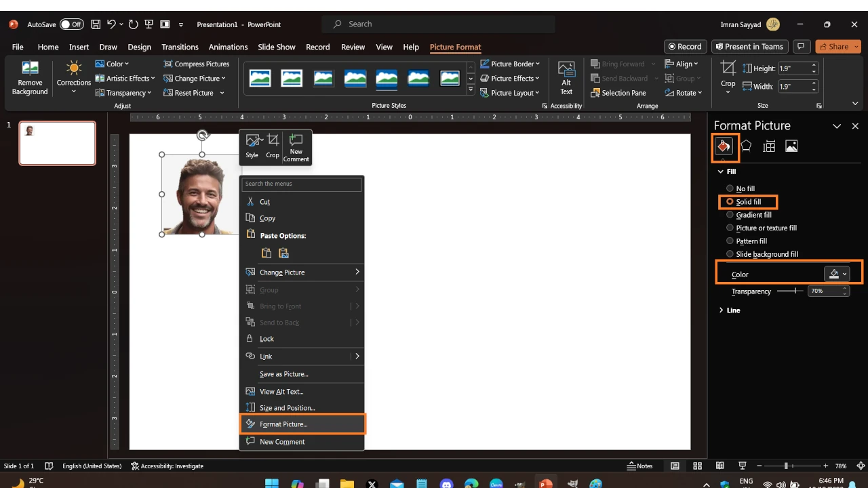Screen dimensions: 868x488
Task: Open the Insert ribbon tab
Action: click(79, 47)
